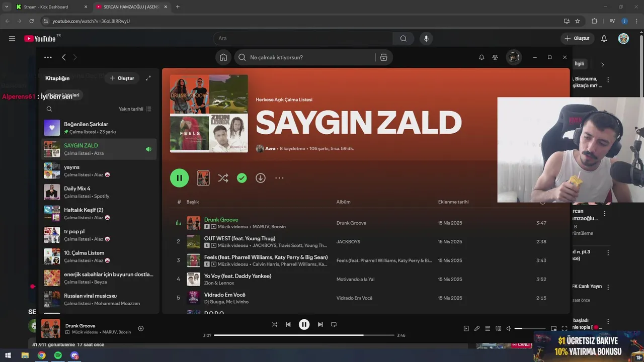Toggle shuffle in player bar
Viewport: 644px width, 362px height.
tap(274, 324)
